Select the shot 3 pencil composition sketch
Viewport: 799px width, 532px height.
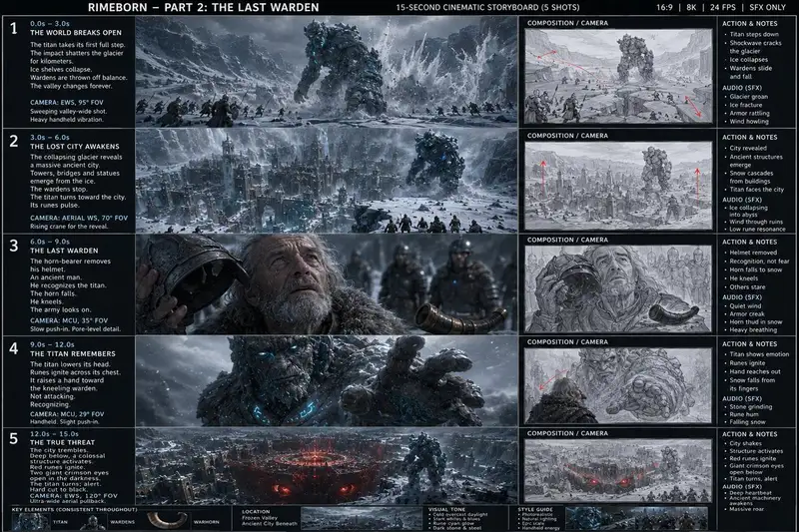click(x=618, y=288)
